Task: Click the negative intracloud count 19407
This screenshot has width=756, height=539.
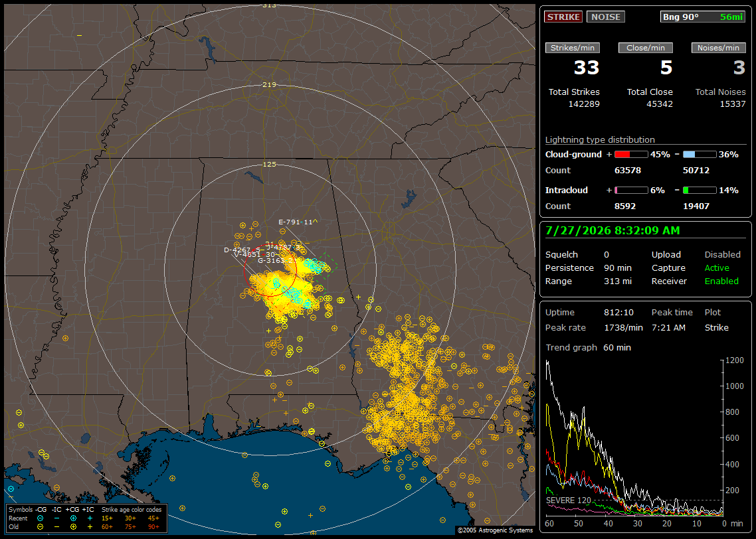Action: tap(696, 206)
